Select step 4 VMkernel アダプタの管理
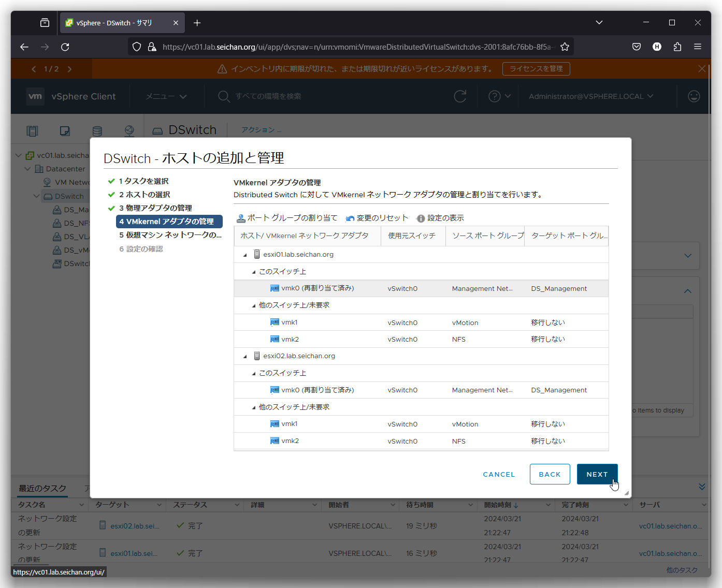Image resolution: width=722 pixels, height=588 pixels. click(169, 222)
